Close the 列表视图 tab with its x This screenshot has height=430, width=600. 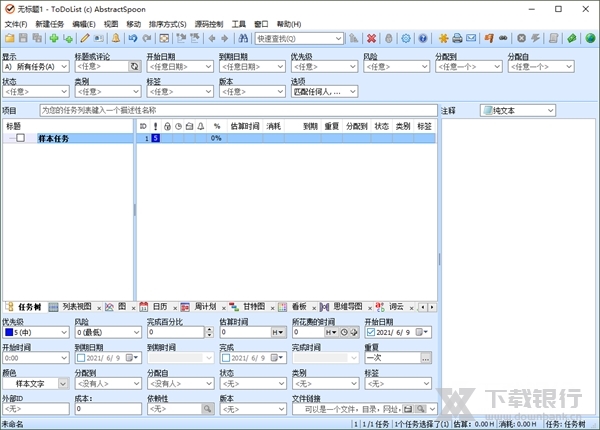point(99,308)
